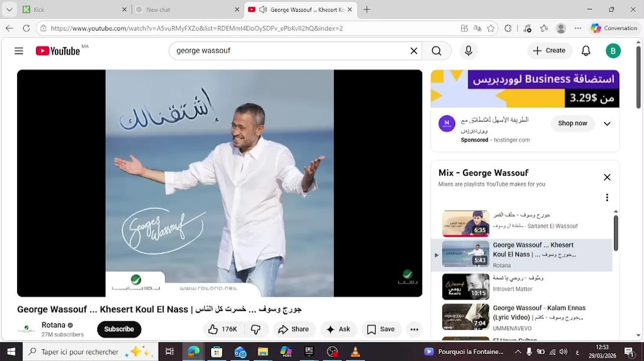Click in the YouTube search field

(291, 51)
